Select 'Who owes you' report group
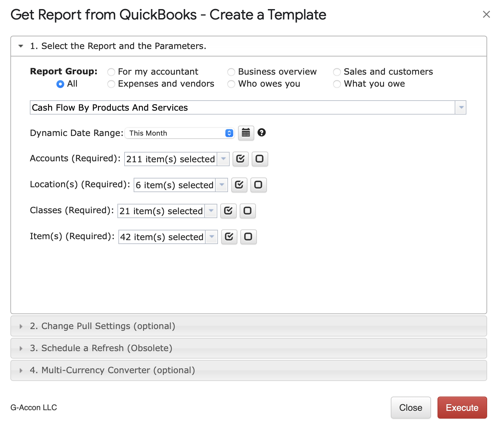Image resolution: width=504 pixels, height=429 pixels. pos(231,84)
